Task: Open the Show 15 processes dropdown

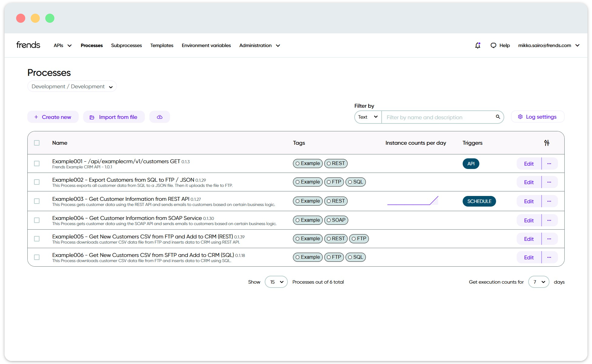Action: pos(276,282)
